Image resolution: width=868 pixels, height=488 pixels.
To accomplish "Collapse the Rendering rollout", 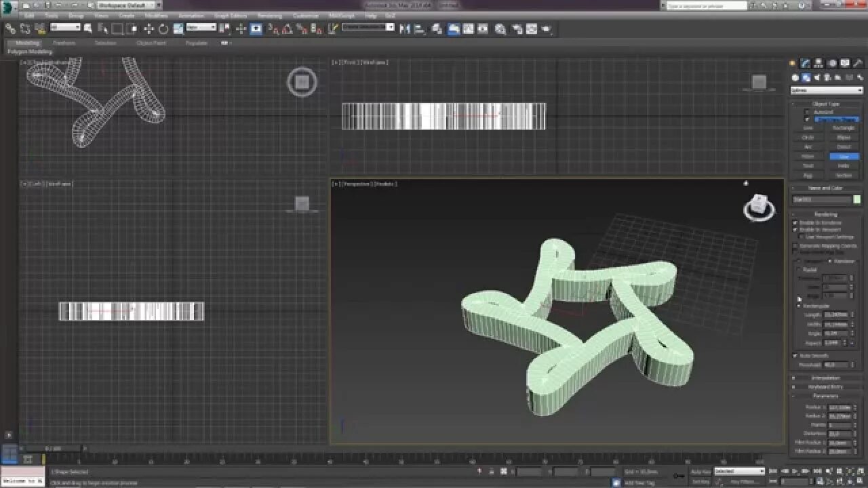I will click(825, 214).
